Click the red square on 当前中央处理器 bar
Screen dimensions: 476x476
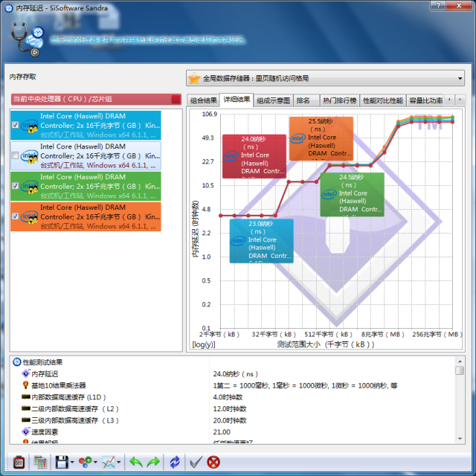[176, 99]
